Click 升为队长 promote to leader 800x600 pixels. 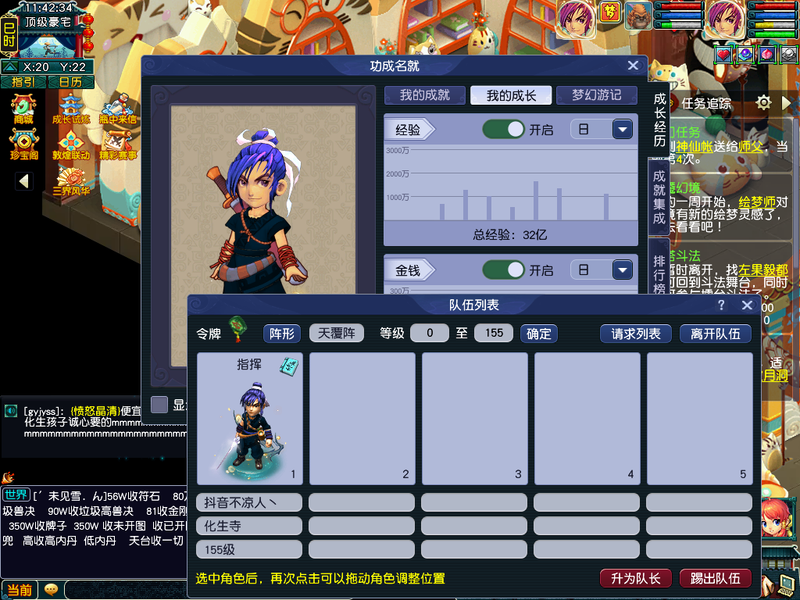[x=636, y=579]
